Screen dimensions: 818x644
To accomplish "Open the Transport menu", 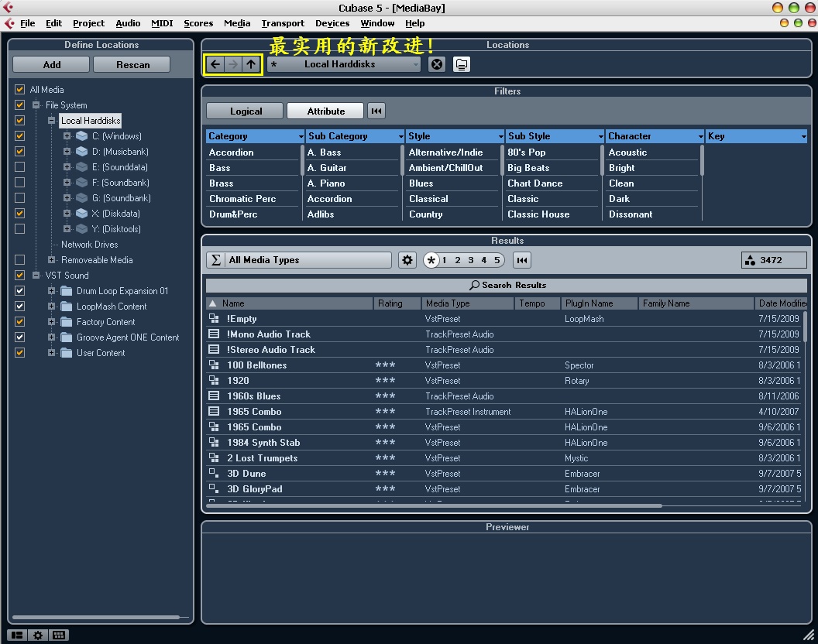I will pos(283,23).
